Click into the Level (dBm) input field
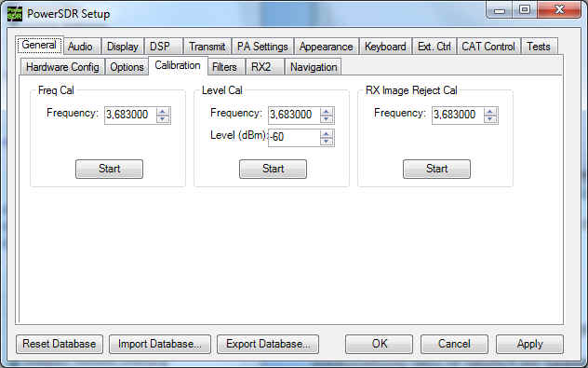 294,138
